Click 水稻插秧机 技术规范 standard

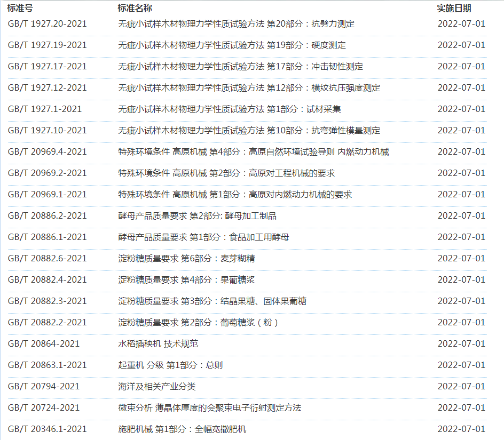tap(158, 343)
